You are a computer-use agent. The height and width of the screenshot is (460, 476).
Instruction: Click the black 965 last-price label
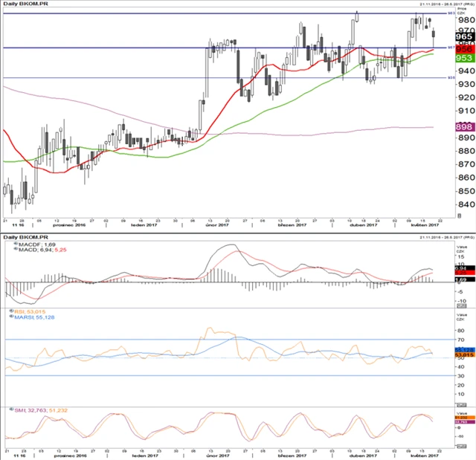465,36
